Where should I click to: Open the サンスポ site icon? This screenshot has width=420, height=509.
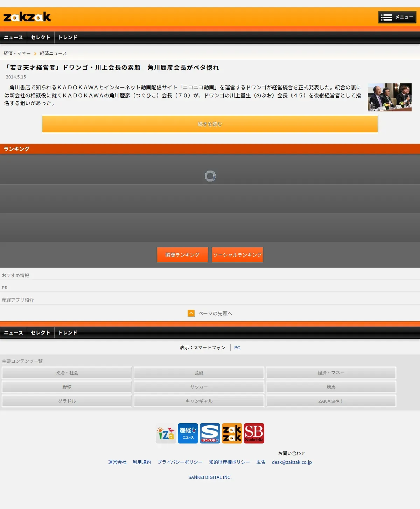(x=210, y=433)
